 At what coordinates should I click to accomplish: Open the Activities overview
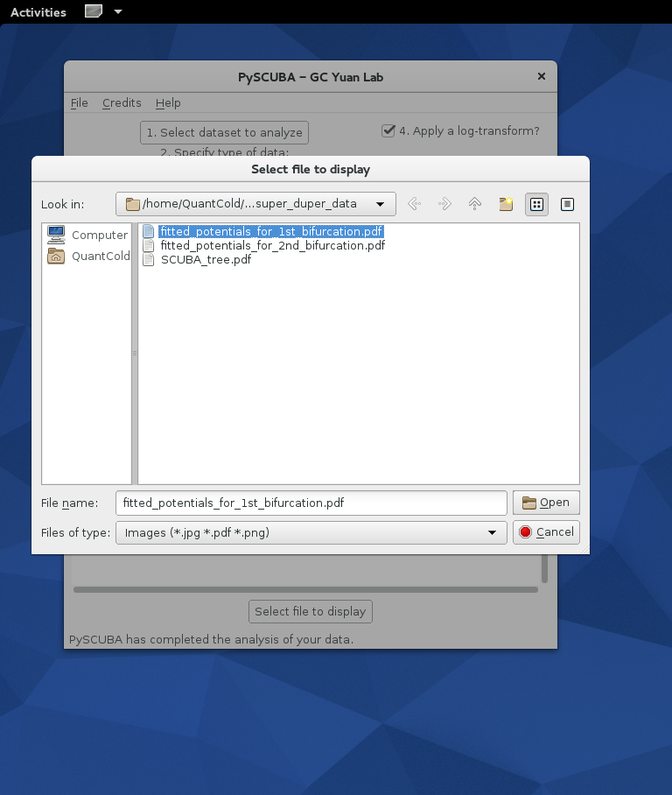38,12
